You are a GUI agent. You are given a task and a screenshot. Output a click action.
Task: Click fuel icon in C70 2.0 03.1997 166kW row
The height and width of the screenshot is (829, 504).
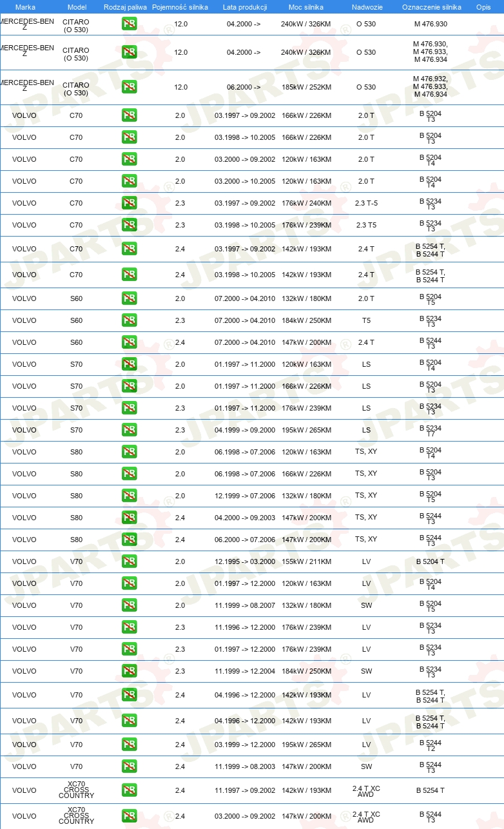(x=129, y=115)
